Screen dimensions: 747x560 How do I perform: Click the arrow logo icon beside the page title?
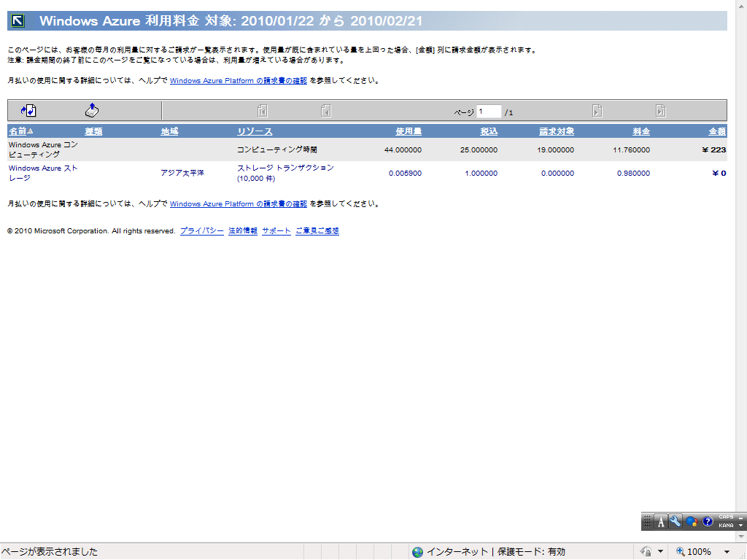[x=18, y=21]
